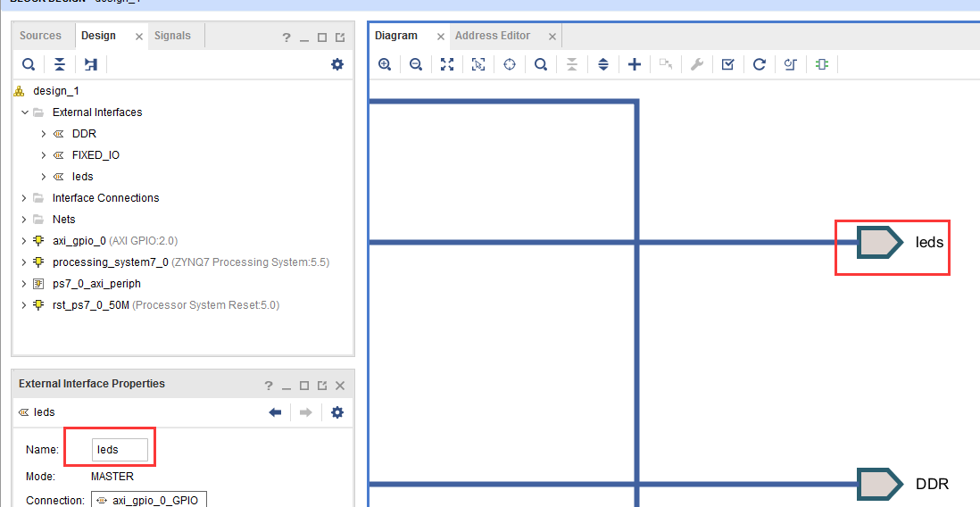Screen dimensions: 980x507
Task: Fit the diagram with Zoom Fit icon
Action: click(x=447, y=64)
